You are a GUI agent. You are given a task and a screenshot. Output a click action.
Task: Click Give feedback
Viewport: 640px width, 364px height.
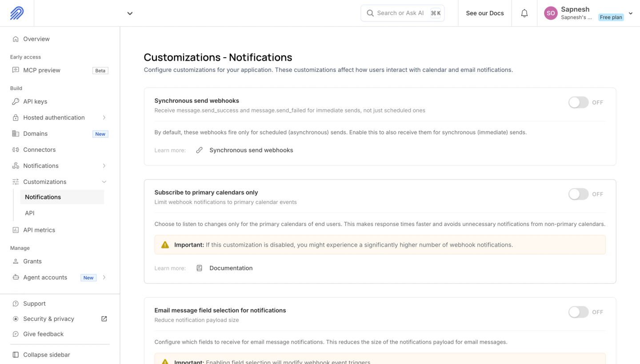(43, 334)
